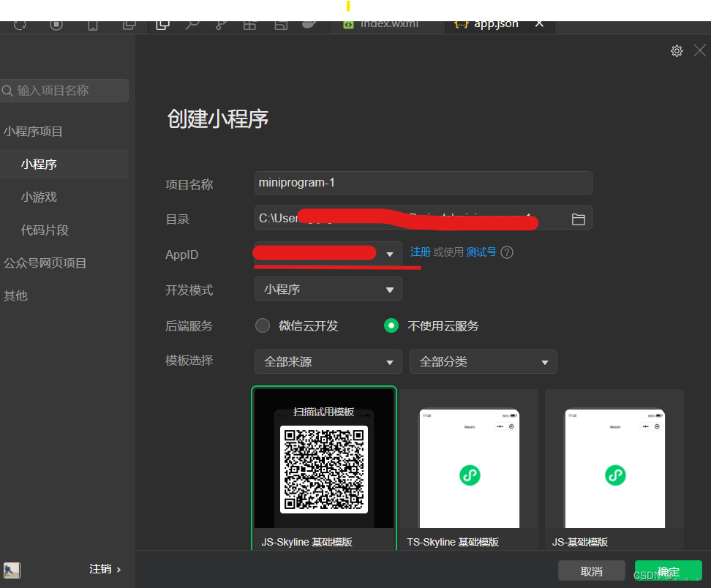Click the AppID label
Viewport: 711px width, 588px height.
pyautogui.click(x=182, y=255)
